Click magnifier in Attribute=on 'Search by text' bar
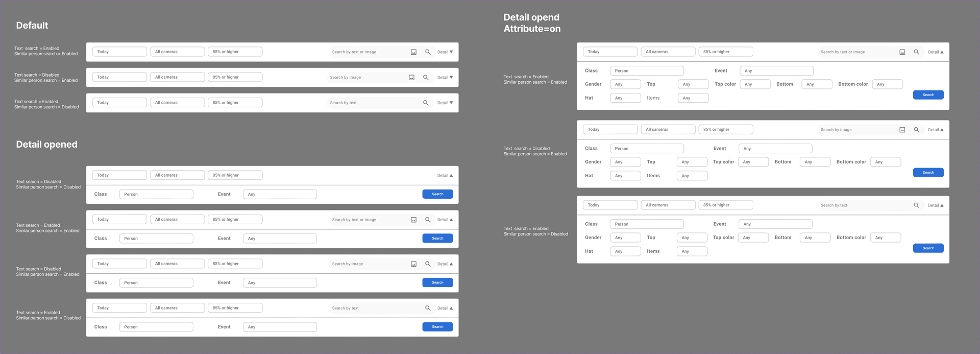 (x=916, y=205)
